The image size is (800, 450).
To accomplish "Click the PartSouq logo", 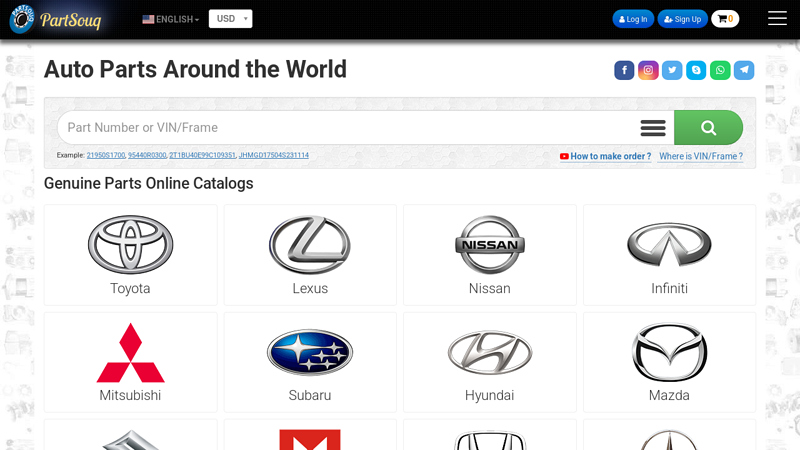I will 55,19.
